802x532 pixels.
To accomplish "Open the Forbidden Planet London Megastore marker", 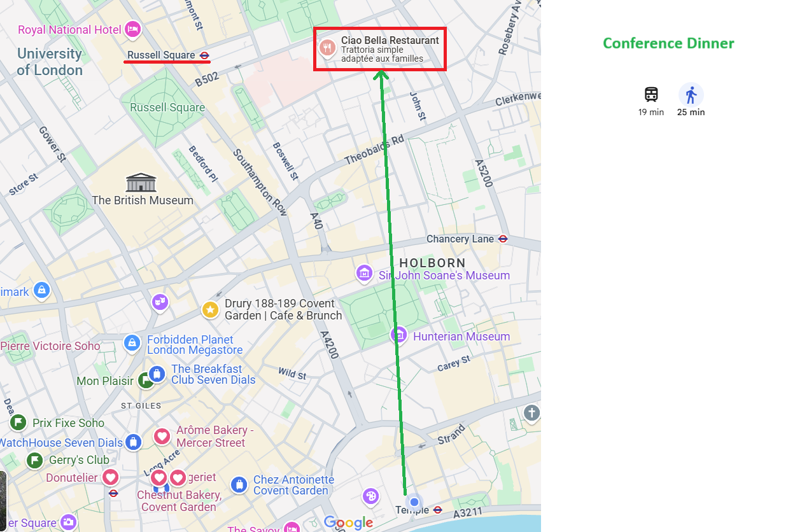I will coord(132,343).
